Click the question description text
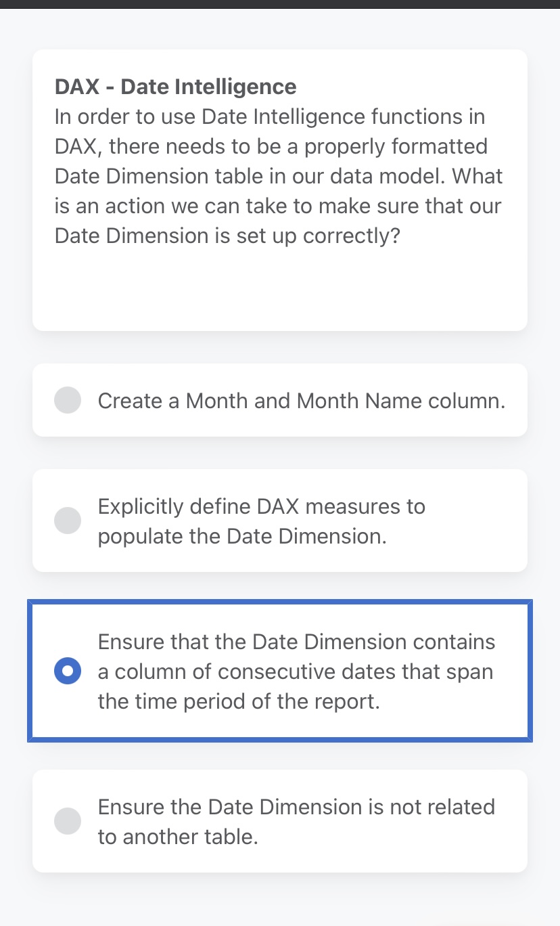Image resolution: width=560 pixels, height=926 pixels. point(277,176)
